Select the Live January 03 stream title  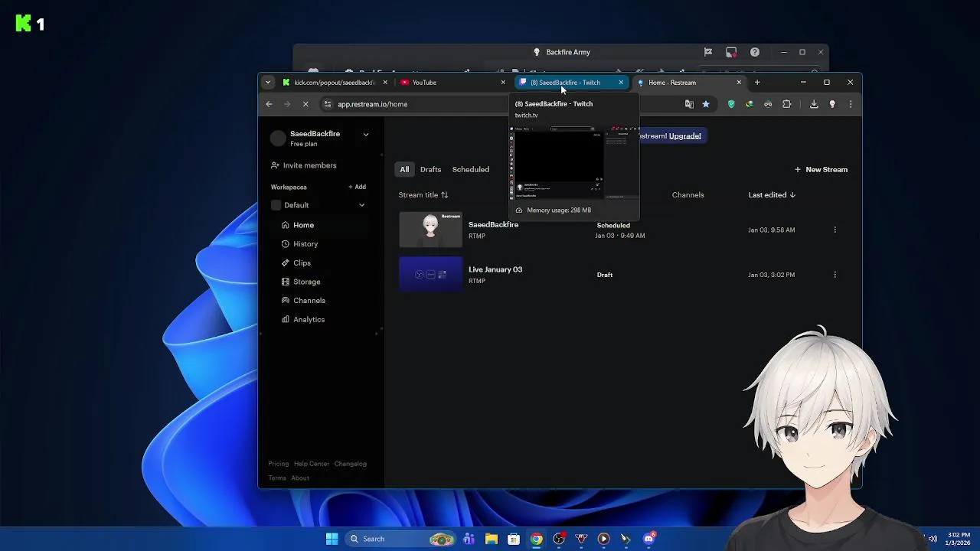point(495,269)
